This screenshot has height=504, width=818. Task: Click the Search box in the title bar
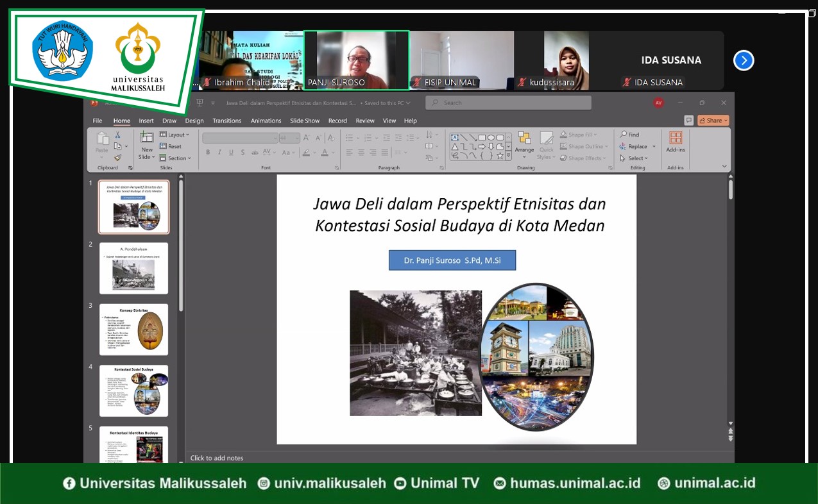click(x=508, y=103)
